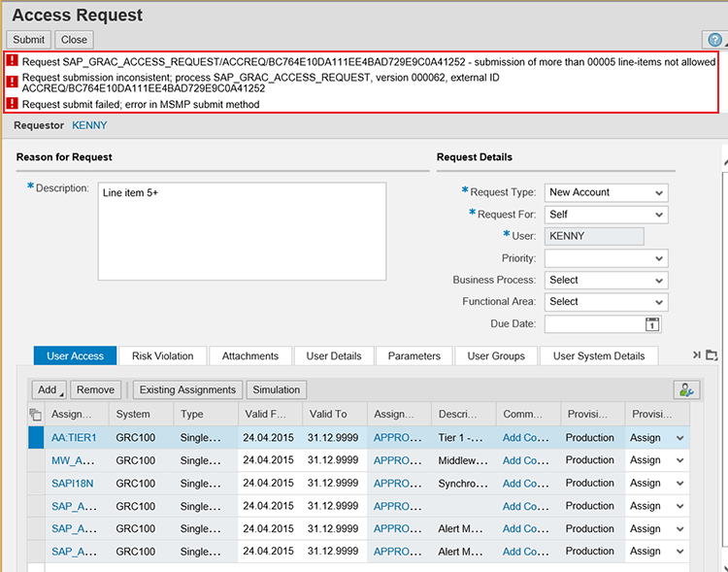This screenshot has height=572, width=728.
Task: Click the table personalization user-wrench icon
Action: 686,389
